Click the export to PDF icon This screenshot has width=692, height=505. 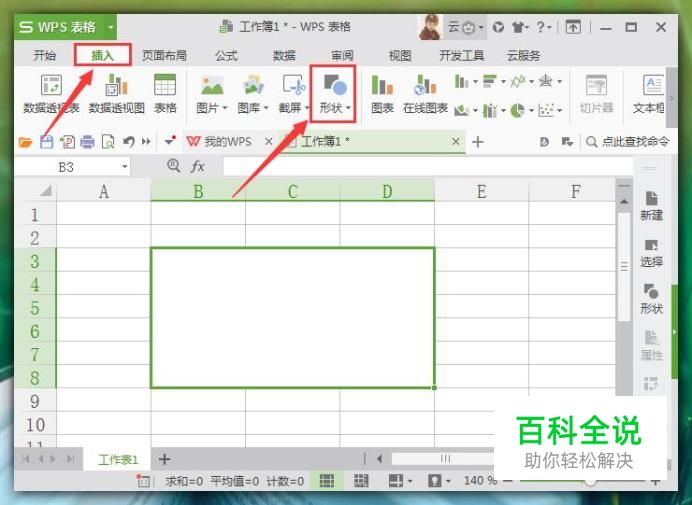pos(67,142)
